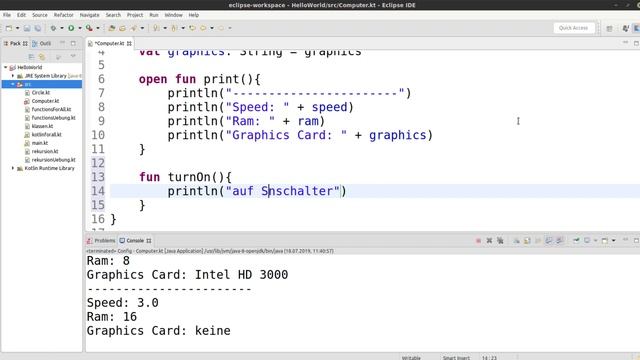Click the Search flashlight toolbar icon
Viewport: 640px width, 360px height.
pyautogui.click(x=133, y=28)
